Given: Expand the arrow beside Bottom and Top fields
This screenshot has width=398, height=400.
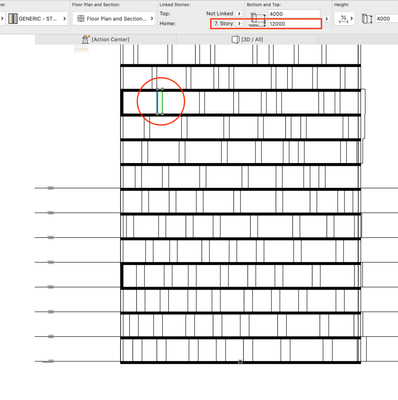Looking at the screenshot, I should 326,19.
